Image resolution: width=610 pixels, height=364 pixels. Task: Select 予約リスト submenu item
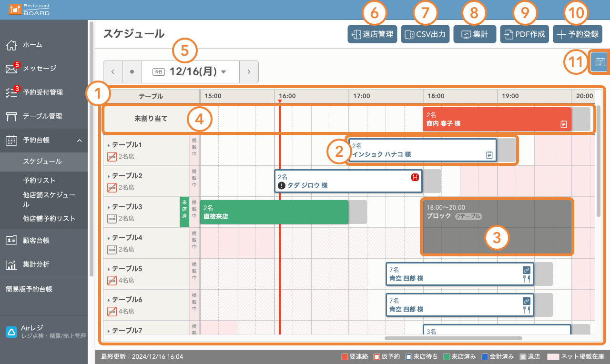coord(39,181)
